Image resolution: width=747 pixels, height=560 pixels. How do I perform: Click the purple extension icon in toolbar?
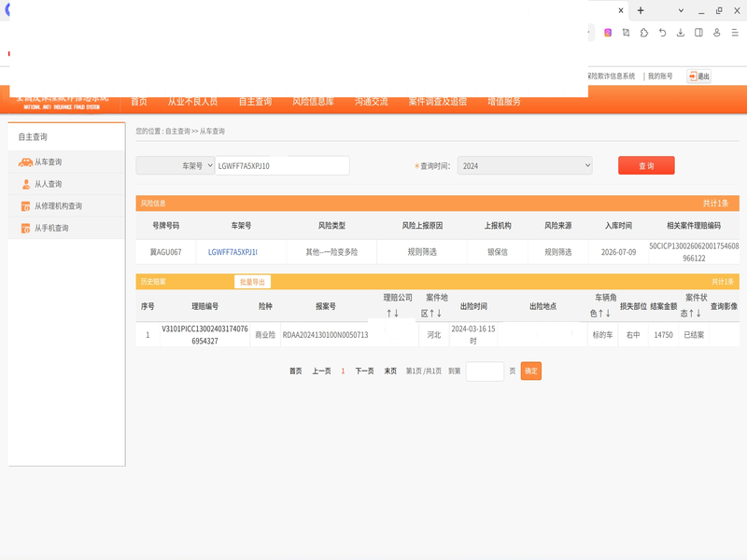point(608,33)
